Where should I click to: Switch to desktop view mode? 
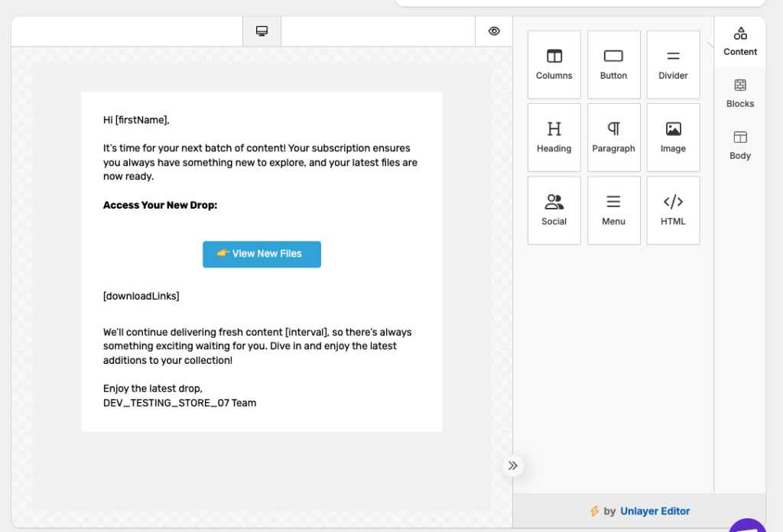pyautogui.click(x=262, y=31)
